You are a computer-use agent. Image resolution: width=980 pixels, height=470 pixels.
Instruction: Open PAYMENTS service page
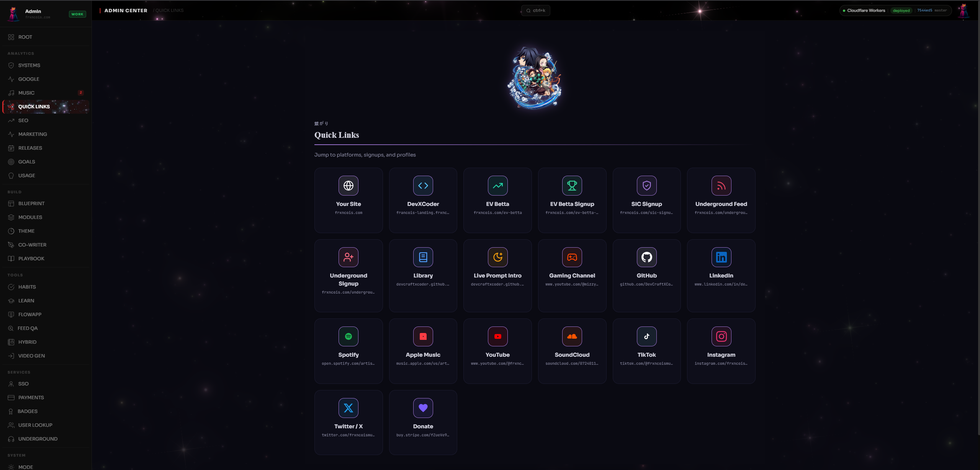46,398
